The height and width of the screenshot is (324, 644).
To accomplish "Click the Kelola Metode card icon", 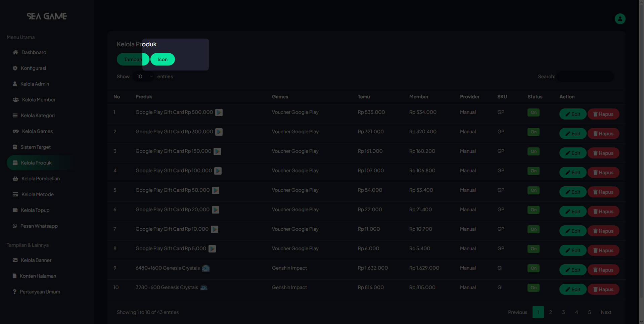I will [x=15, y=194].
